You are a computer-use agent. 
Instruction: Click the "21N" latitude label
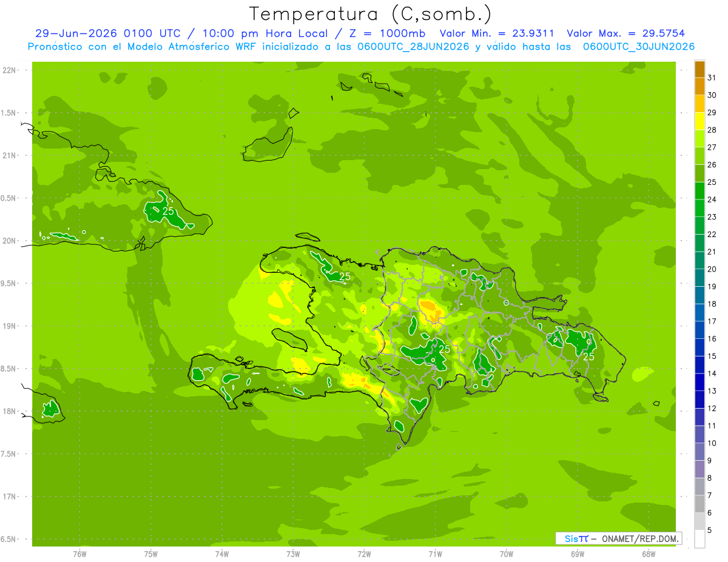point(10,155)
